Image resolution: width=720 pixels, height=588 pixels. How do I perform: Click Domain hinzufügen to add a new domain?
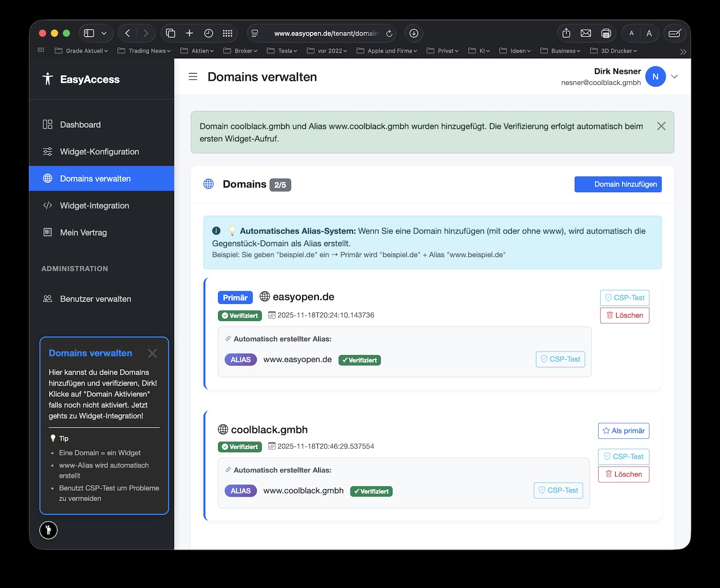click(x=618, y=184)
